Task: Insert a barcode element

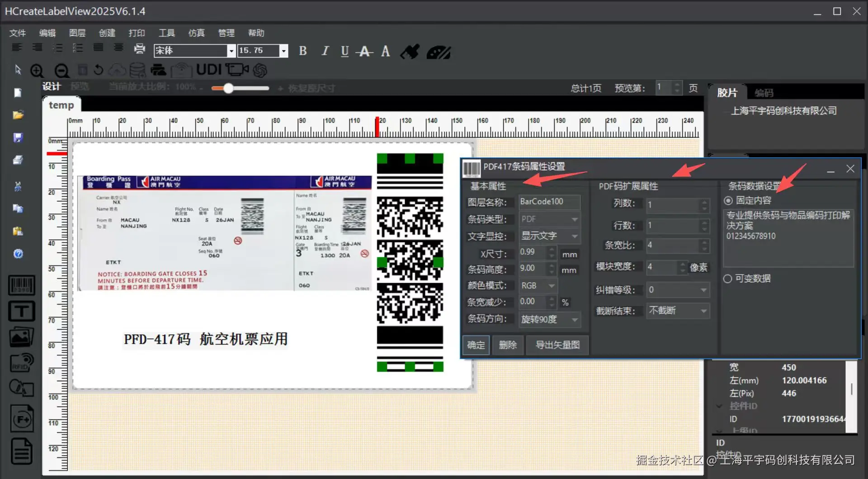Action: click(x=21, y=285)
